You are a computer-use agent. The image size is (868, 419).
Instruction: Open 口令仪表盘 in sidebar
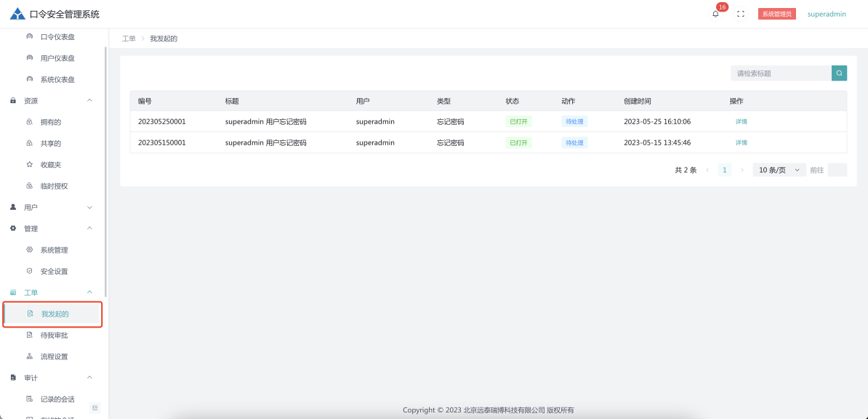point(57,37)
